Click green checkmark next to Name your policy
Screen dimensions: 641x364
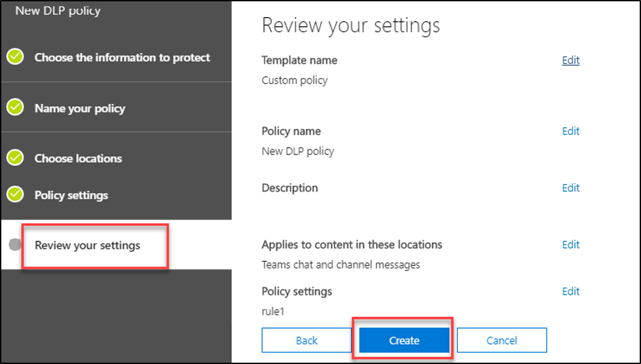click(15, 108)
